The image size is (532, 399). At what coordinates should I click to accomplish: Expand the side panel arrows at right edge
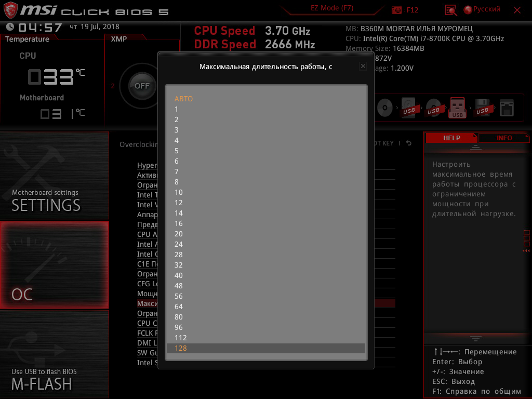[x=526, y=251]
